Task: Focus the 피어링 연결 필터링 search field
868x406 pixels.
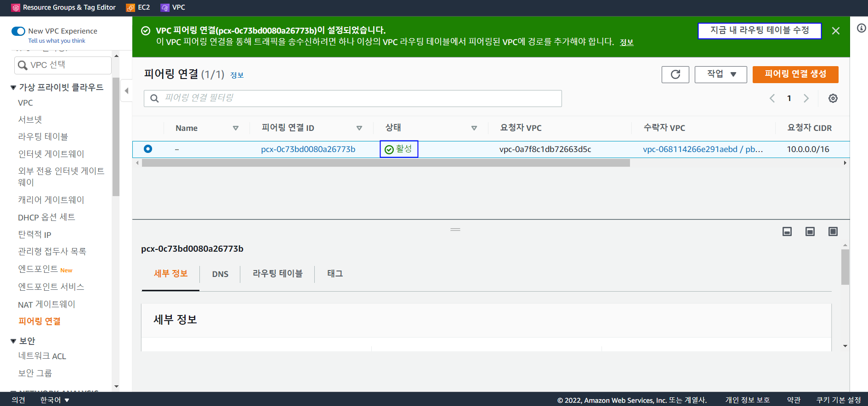Action: point(352,98)
